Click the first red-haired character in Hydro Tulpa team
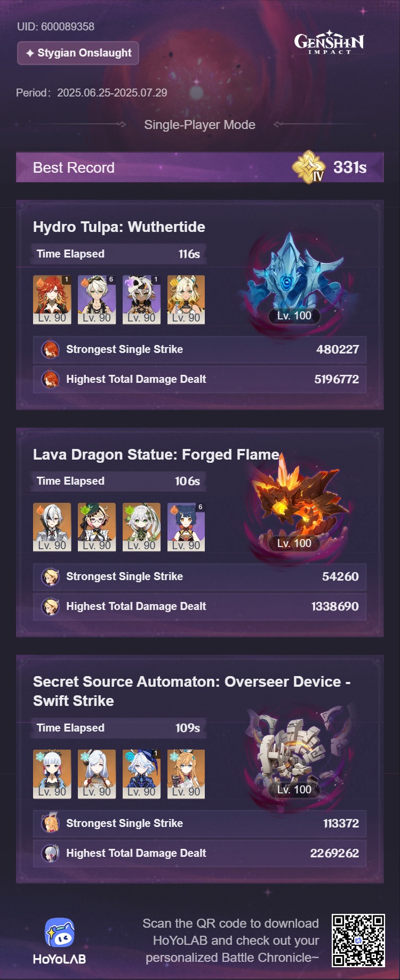Viewport: 400px width, 980px height. click(x=52, y=300)
